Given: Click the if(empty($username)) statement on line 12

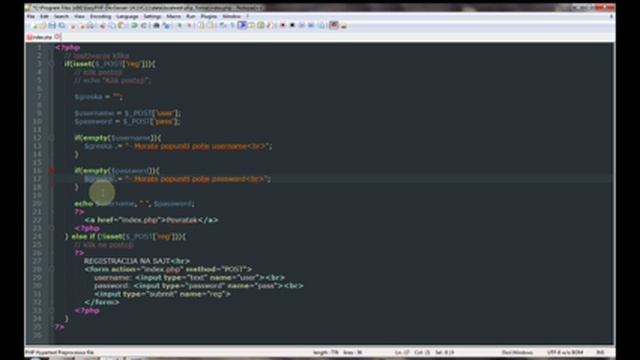Looking at the screenshot, I should (x=118, y=138).
